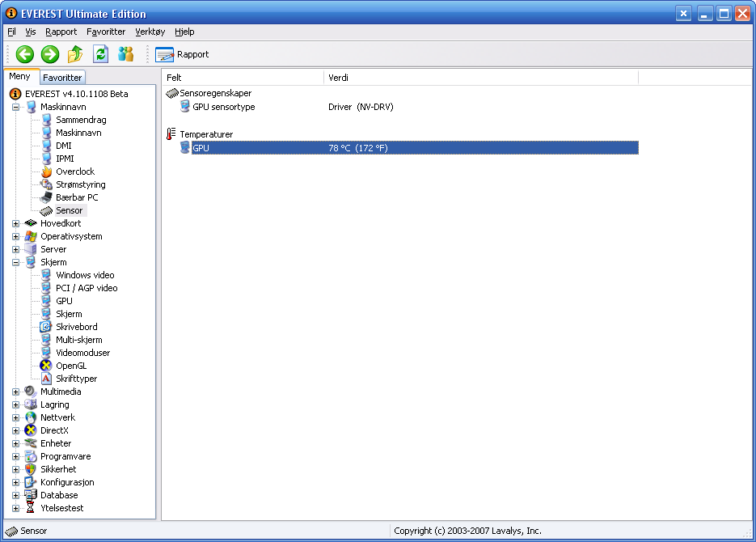Go back with the green left arrow
The width and height of the screenshot is (756, 542).
(24, 54)
